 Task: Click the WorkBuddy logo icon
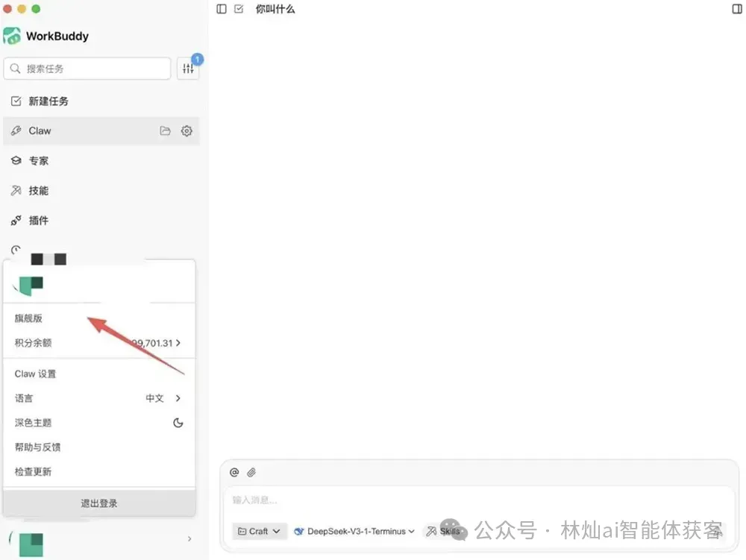12,36
